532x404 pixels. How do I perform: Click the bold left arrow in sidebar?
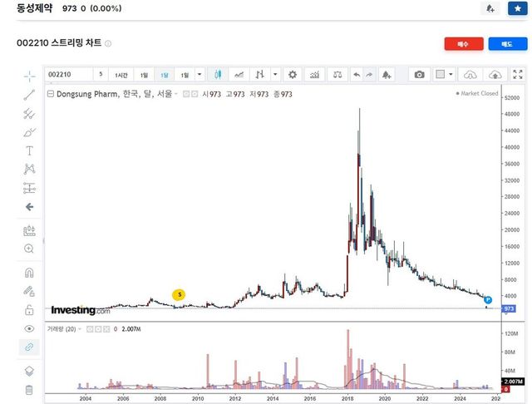(x=30, y=207)
